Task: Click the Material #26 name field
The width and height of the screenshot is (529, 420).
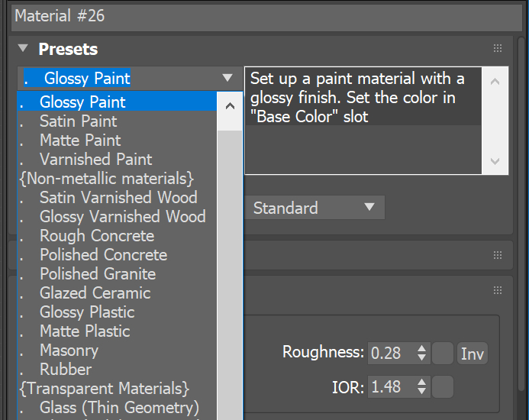Action: (266, 16)
